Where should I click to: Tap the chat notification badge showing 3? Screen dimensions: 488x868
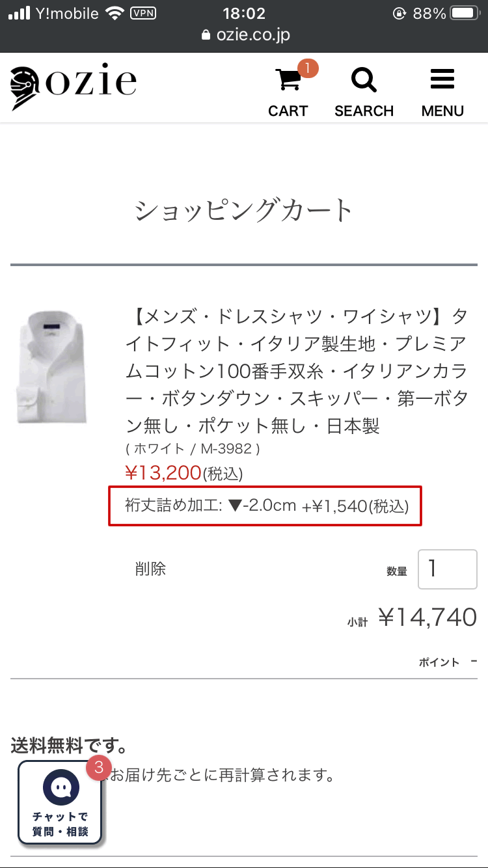pyautogui.click(x=99, y=768)
